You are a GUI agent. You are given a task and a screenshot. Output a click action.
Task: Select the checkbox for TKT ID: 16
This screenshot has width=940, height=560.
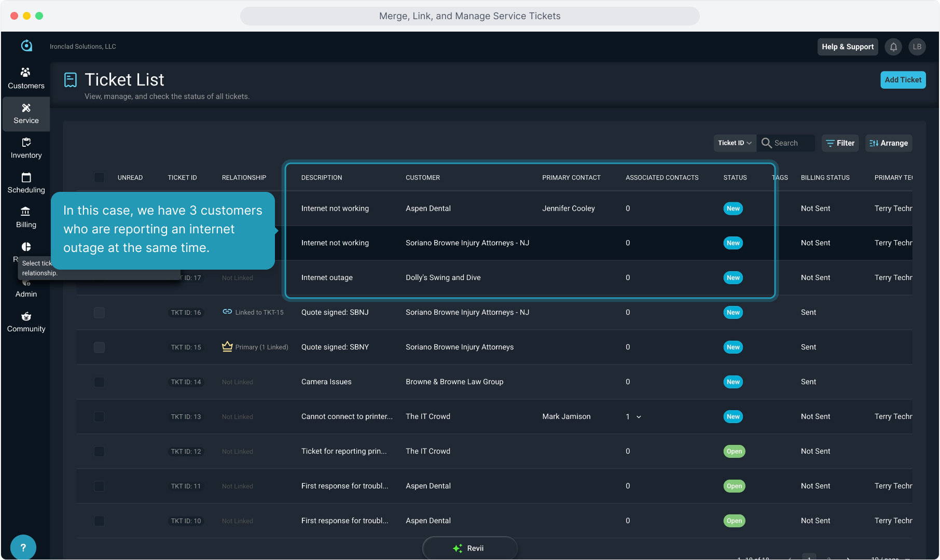[x=99, y=312]
